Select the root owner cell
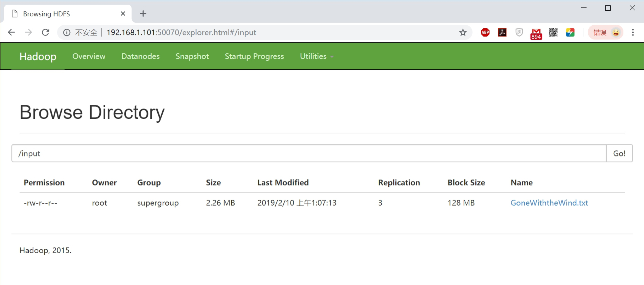644x285 pixels. (x=99, y=203)
